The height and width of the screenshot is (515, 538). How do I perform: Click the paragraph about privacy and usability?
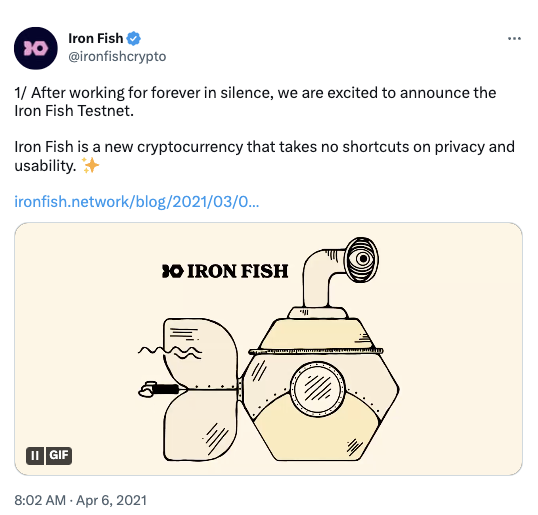click(265, 156)
